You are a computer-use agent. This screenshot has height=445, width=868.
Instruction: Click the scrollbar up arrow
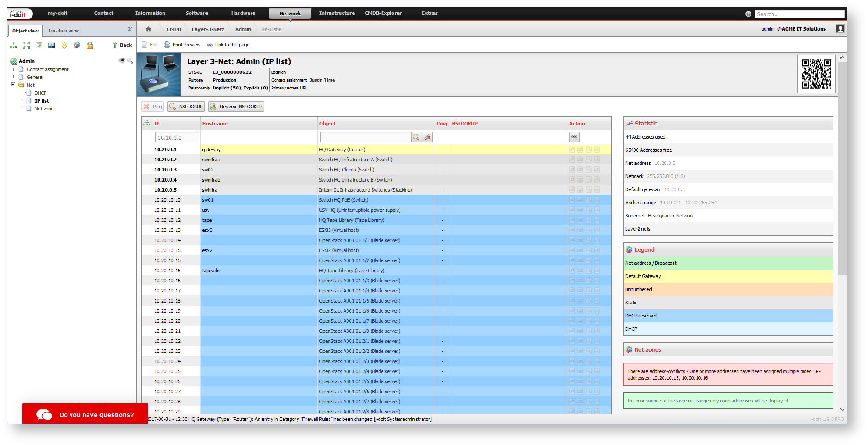coord(842,57)
